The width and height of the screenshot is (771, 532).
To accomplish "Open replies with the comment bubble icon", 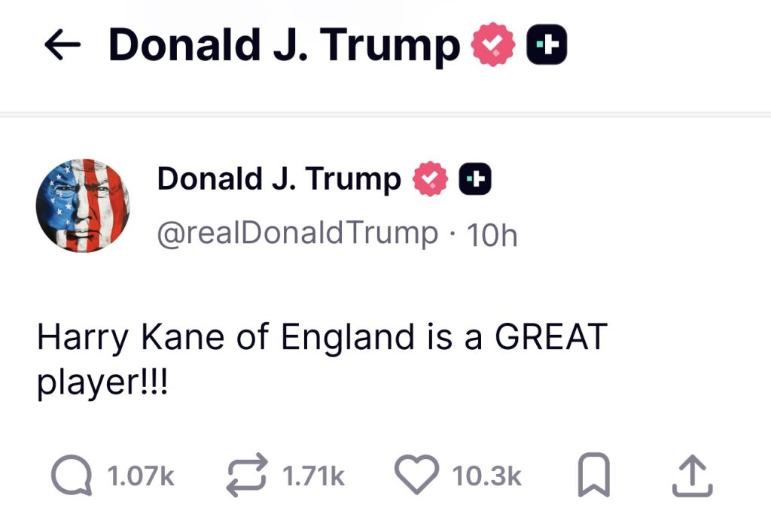I will [72, 476].
